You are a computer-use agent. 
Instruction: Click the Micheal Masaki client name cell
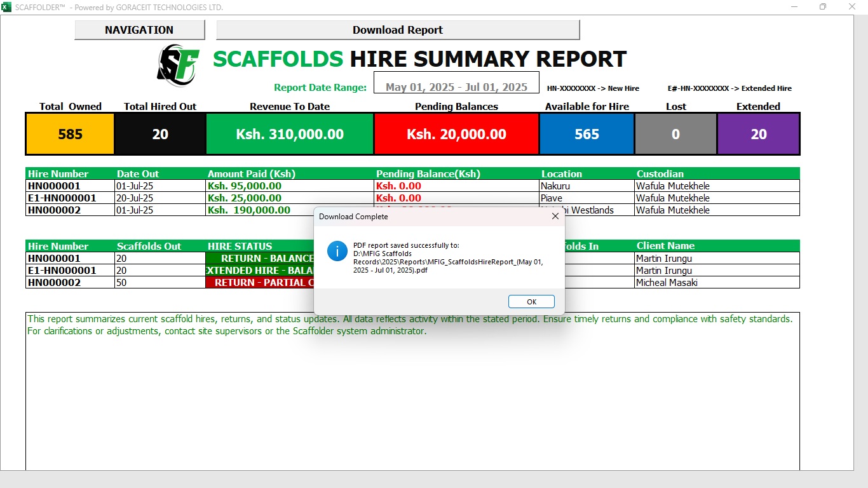(717, 283)
